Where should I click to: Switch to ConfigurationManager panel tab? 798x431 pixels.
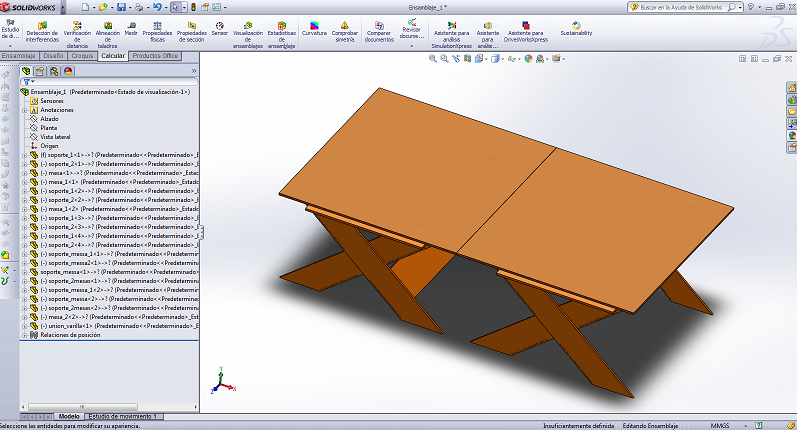54,71
